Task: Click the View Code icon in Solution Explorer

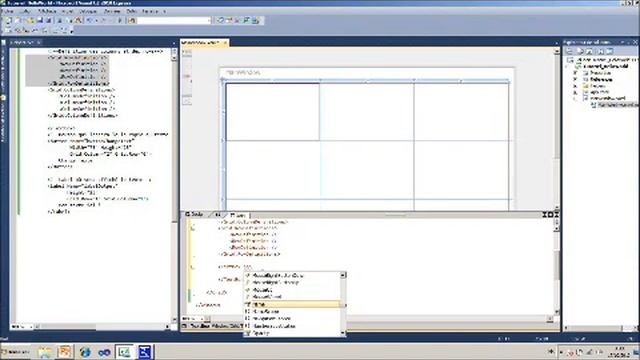Action: coord(600,51)
